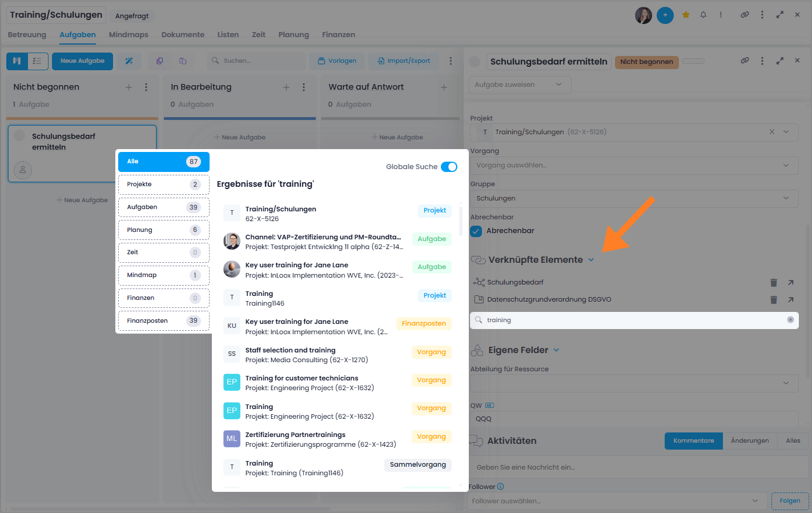Filter results by Aufgaben category

click(164, 207)
